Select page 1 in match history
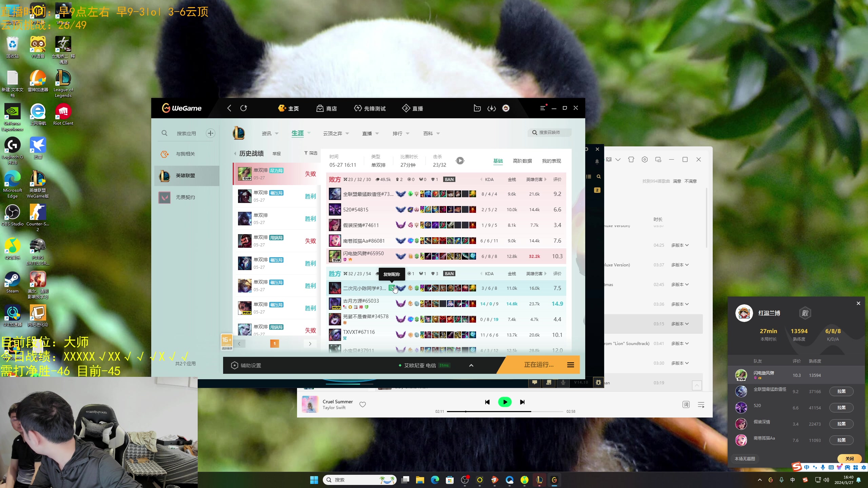Image resolution: width=868 pixels, height=488 pixels. point(274,344)
